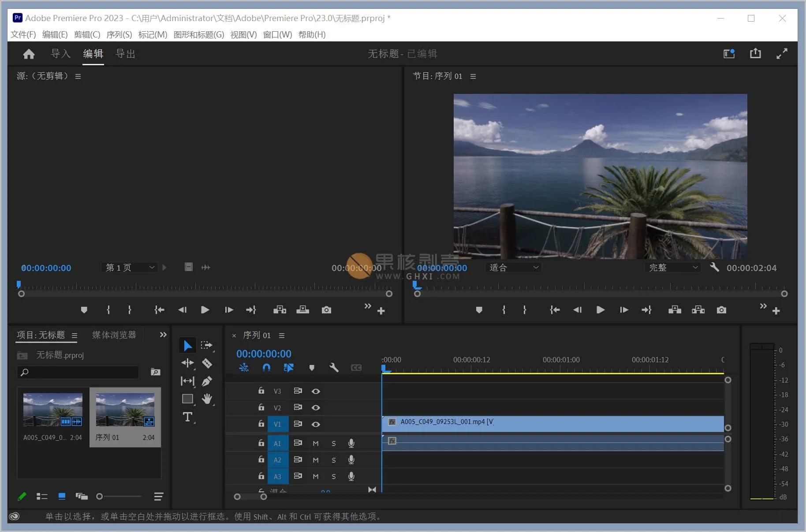Mute audio track A1

pyautogui.click(x=316, y=443)
